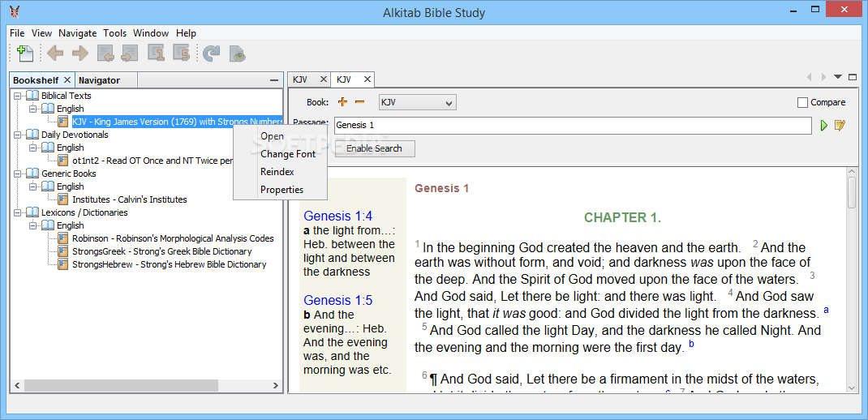Show tab list via down-triangle icon
Screen dimensions: 868x420
(837, 77)
